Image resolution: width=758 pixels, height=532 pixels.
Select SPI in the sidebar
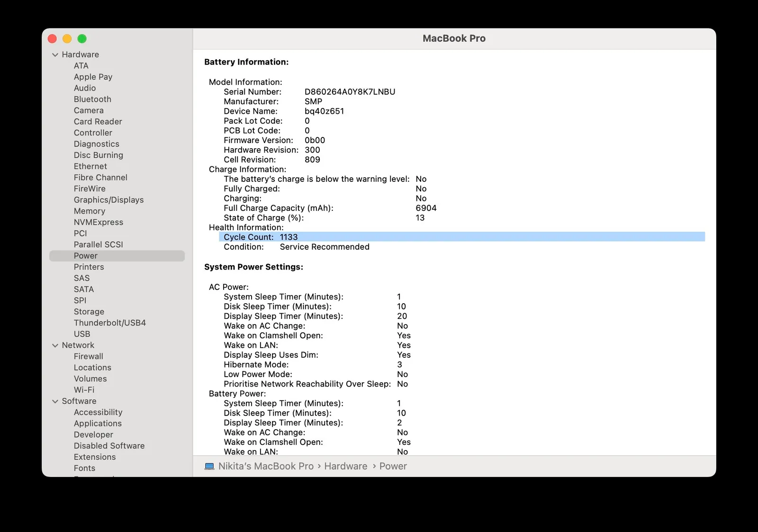coord(80,301)
